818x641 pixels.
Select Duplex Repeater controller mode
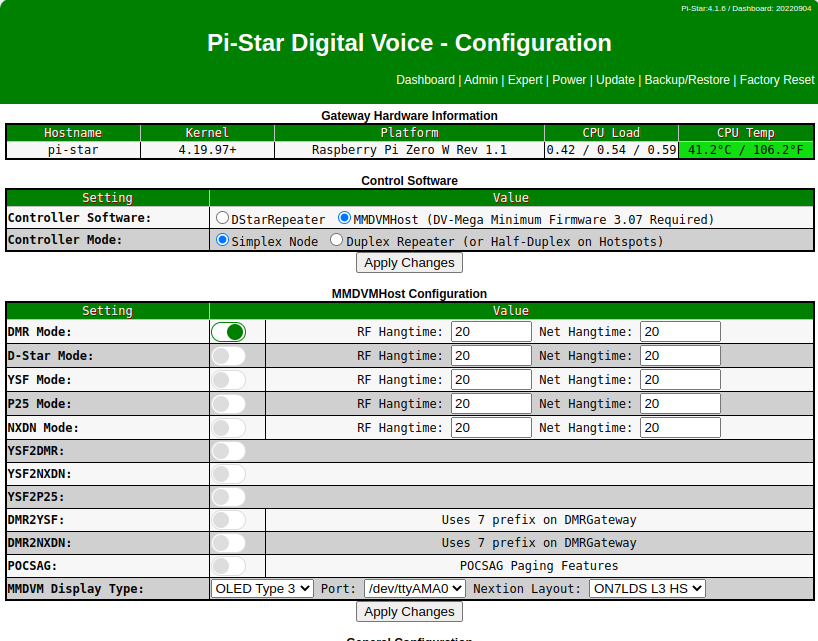click(x=337, y=241)
